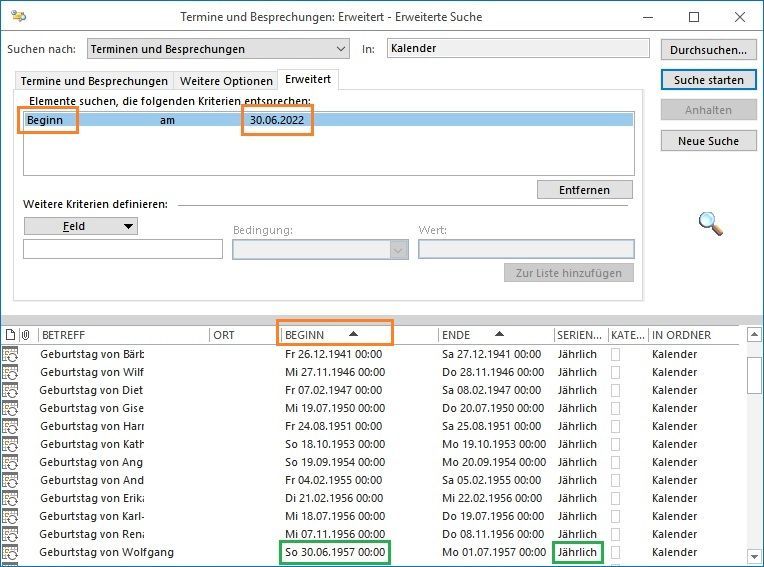
Task: Click the recurring icon beside Geburtstag von Karl-
Action: [10, 516]
